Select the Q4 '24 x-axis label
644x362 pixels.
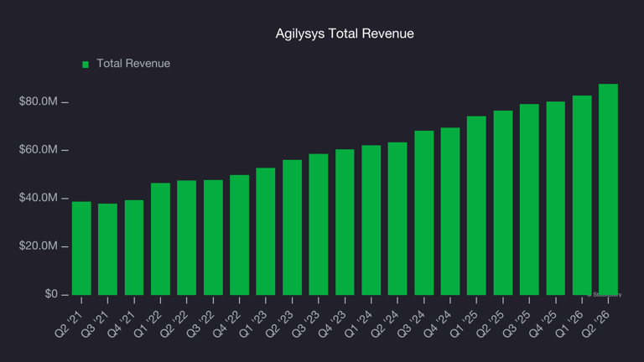click(437, 324)
